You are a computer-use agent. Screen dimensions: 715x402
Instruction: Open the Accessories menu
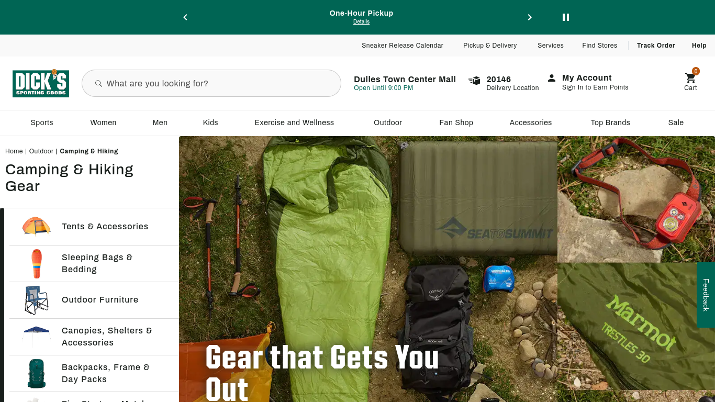tap(530, 123)
